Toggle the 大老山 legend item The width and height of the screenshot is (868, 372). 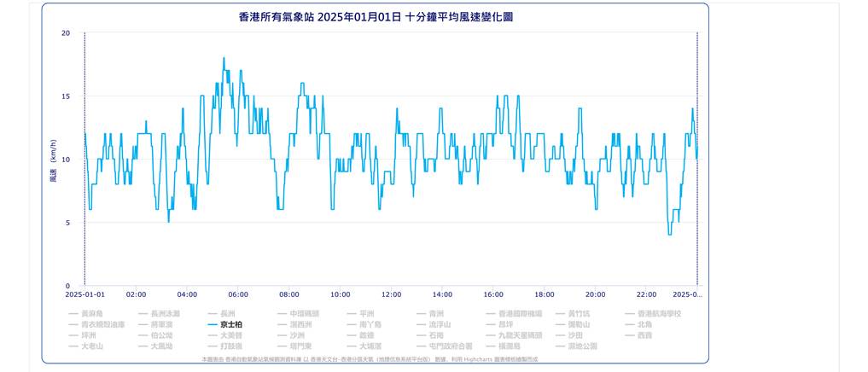click(x=91, y=346)
